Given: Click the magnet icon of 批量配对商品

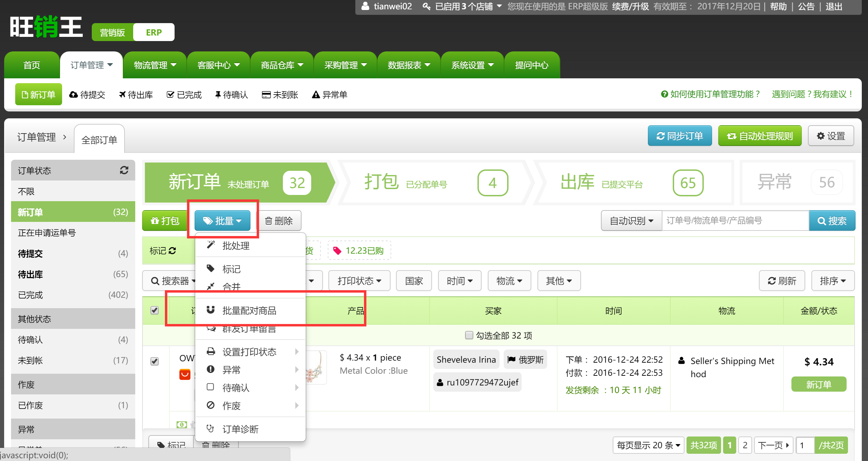Looking at the screenshot, I should coord(210,310).
